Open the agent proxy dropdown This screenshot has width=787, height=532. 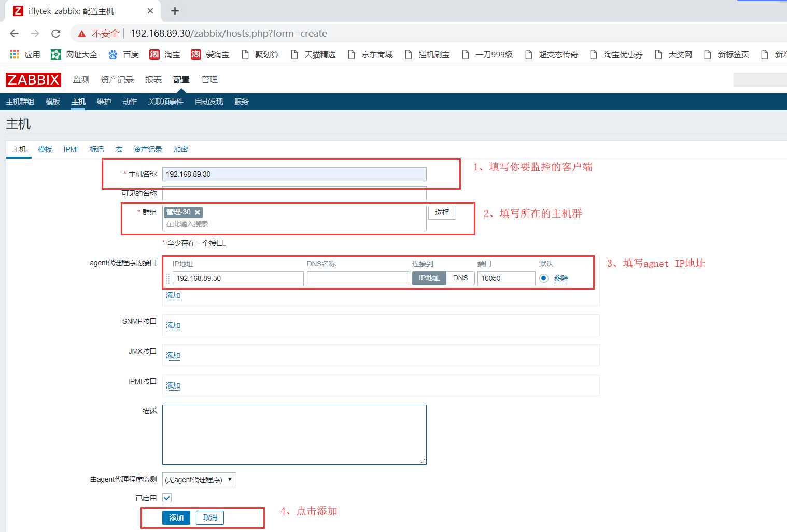tap(199, 480)
